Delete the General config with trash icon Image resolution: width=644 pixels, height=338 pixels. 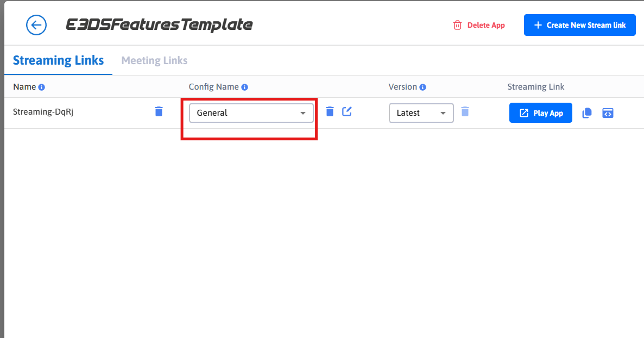330,111
